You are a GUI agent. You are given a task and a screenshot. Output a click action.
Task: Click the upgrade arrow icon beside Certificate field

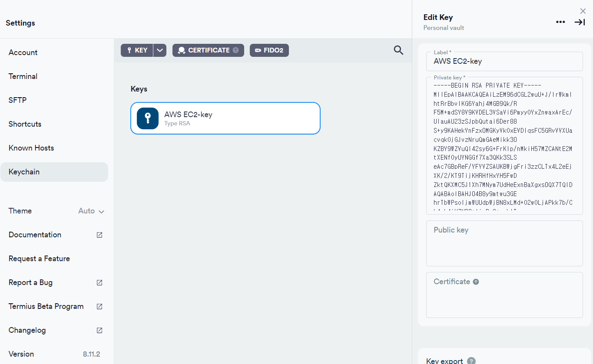(x=476, y=282)
